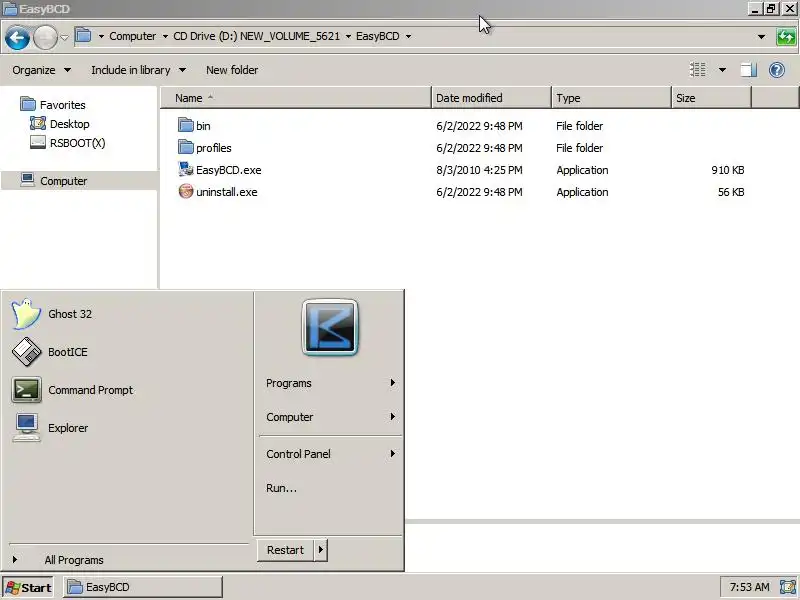Image resolution: width=800 pixels, height=600 pixels.
Task: Open the Organize menu
Action: coord(41,70)
